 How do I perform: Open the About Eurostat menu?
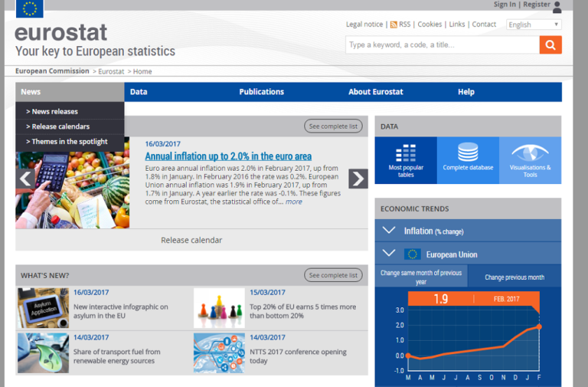376,92
